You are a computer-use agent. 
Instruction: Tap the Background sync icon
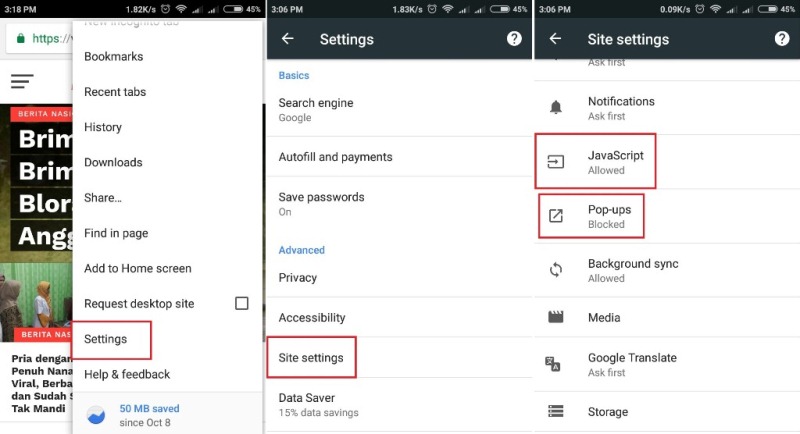pos(556,269)
